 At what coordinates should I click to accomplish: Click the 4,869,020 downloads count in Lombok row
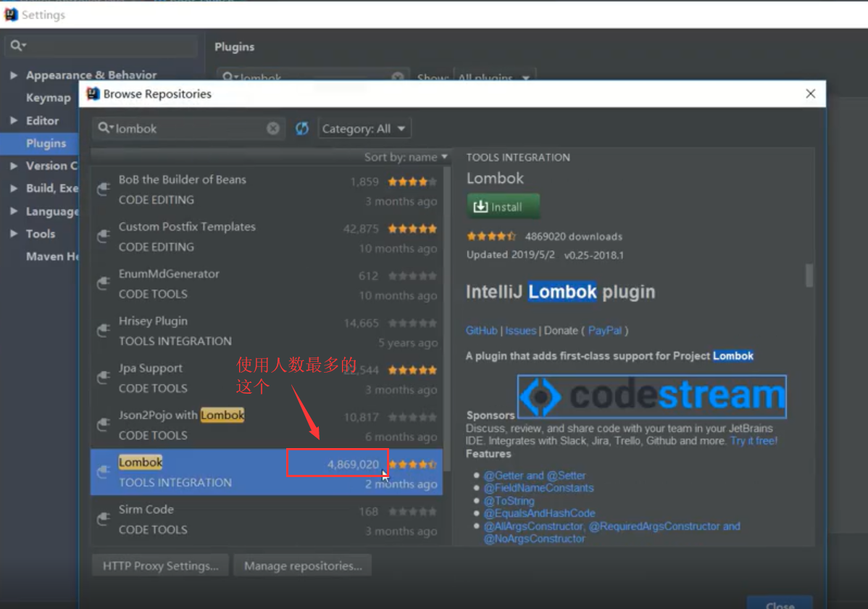tap(353, 465)
